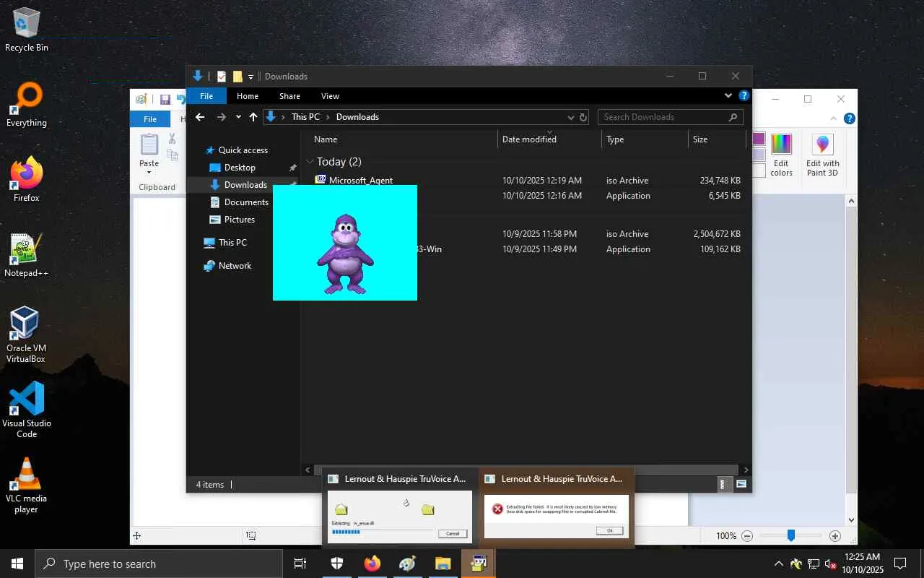This screenshot has width=924, height=578.
Task: Click the Properties quick access icon in Explorer
Action: point(222,77)
